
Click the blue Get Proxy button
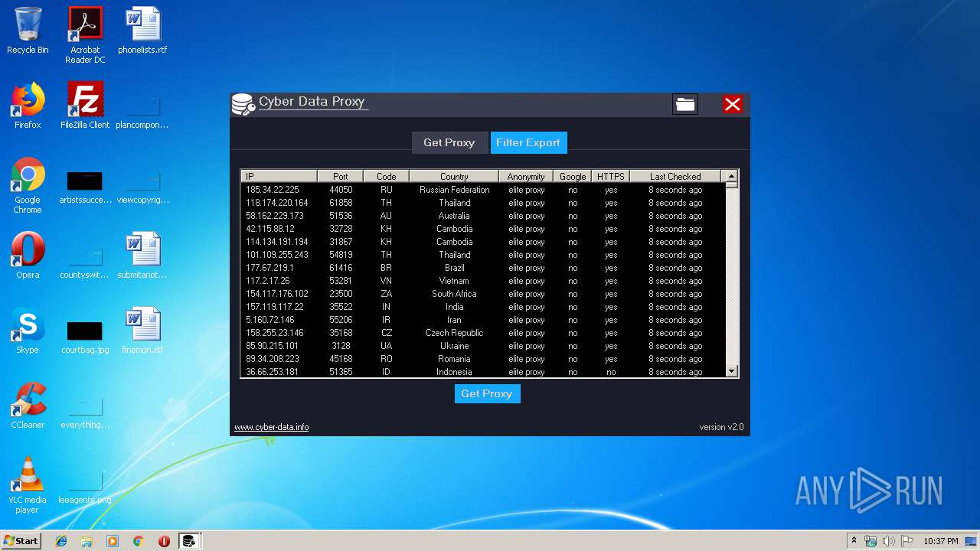pos(487,393)
